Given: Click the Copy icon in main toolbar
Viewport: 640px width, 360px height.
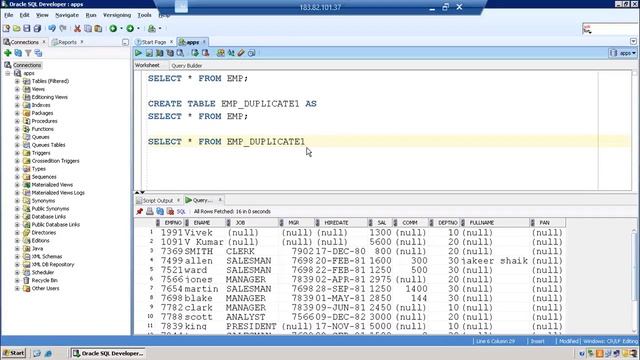Looking at the screenshot, I should (x=88, y=29).
